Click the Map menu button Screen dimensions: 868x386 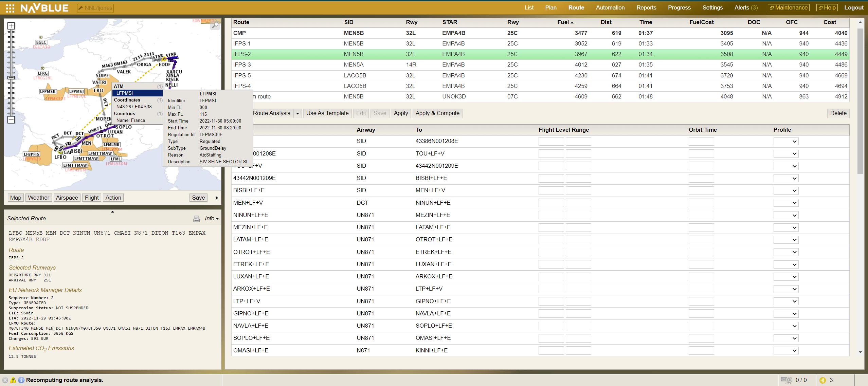16,198
